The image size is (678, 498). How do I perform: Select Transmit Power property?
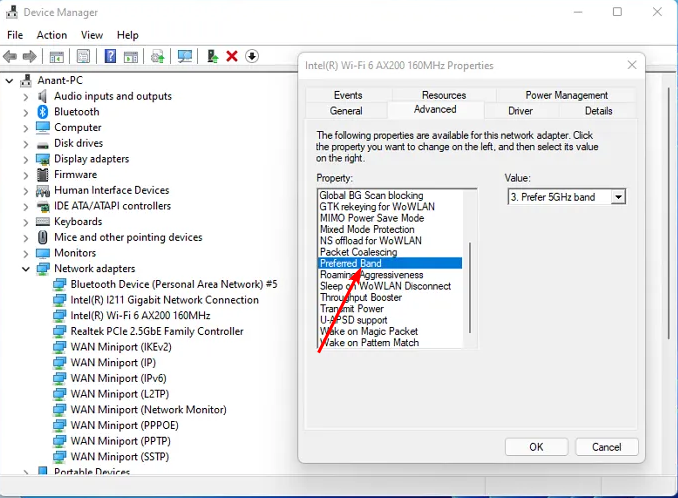pyautogui.click(x=352, y=309)
